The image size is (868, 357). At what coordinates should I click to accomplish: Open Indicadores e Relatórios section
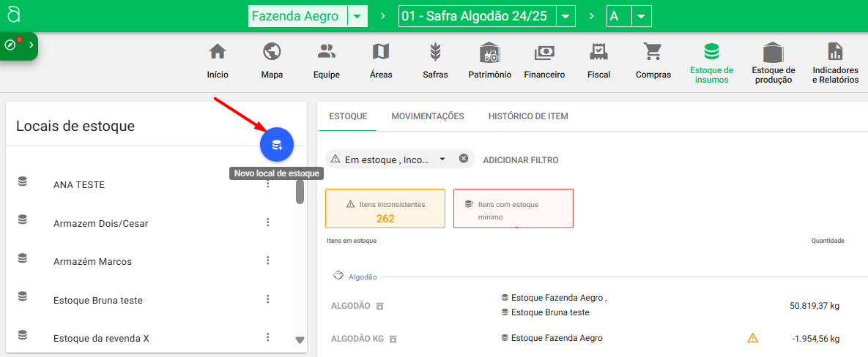pyautogui.click(x=835, y=61)
